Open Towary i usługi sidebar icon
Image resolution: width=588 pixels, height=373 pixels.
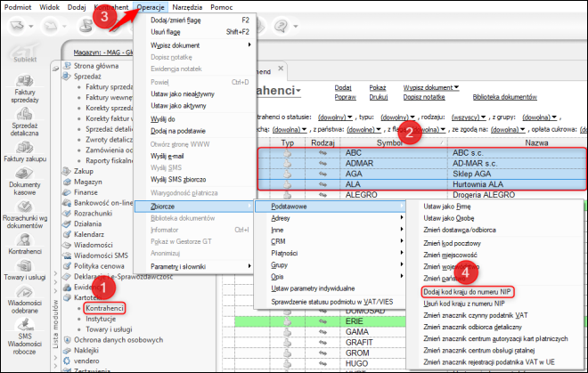coord(25,270)
